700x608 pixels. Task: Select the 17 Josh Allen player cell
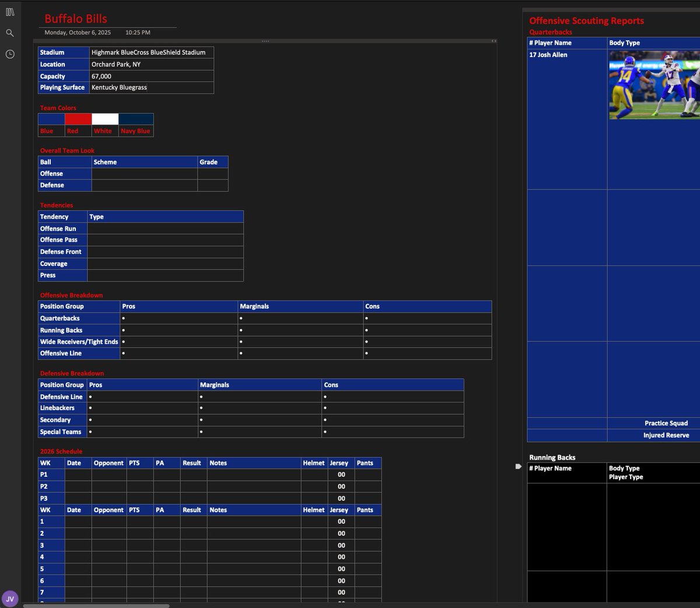coord(567,119)
